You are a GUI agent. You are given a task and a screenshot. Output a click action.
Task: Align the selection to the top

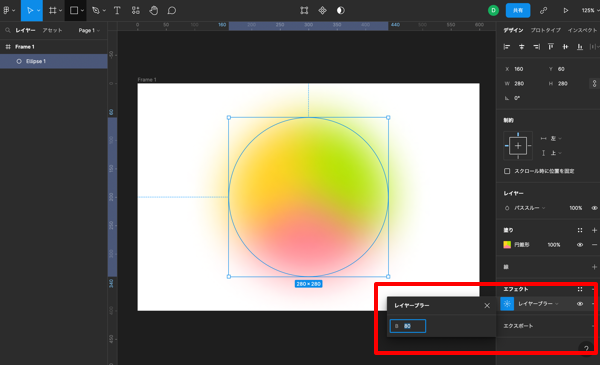click(x=551, y=47)
